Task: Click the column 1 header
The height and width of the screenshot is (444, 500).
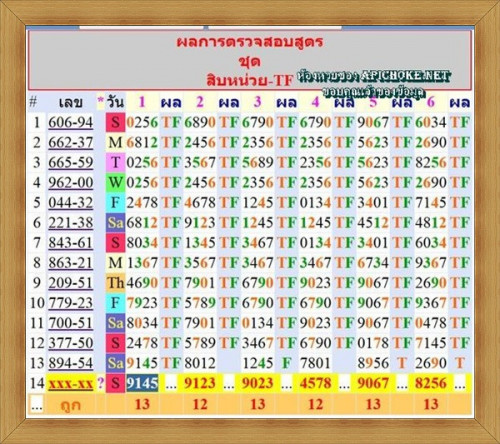Action: point(142,102)
